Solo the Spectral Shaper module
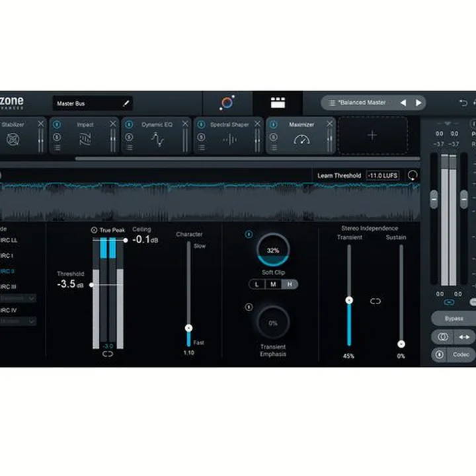The image size is (476, 476). 201,137
